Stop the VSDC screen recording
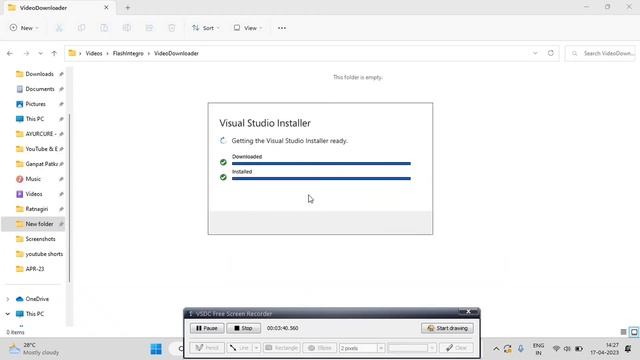The image size is (640, 360). [x=244, y=328]
